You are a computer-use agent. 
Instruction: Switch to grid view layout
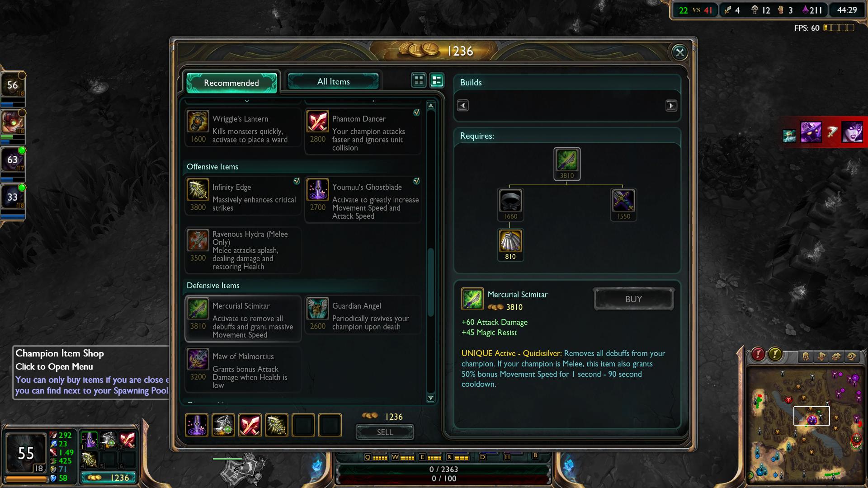tap(419, 80)
